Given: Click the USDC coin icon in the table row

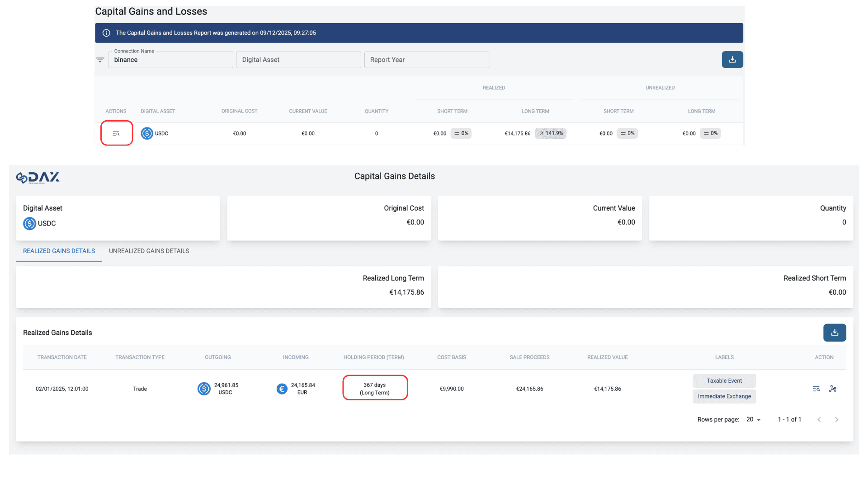Looking at the screenshot, I should click(x=146, y=133).
